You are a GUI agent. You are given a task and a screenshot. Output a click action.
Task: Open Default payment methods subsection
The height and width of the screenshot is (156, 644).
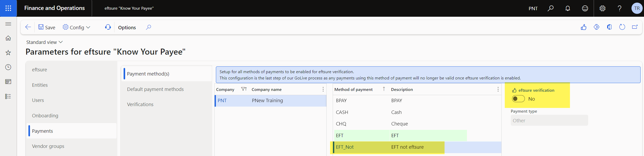point(167,89)
